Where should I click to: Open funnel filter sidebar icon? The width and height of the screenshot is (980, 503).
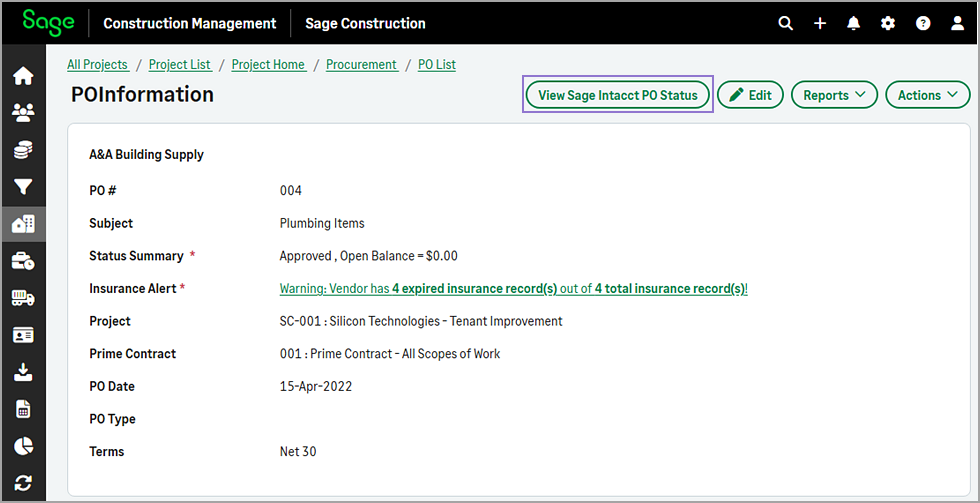[x=23, y=187]
